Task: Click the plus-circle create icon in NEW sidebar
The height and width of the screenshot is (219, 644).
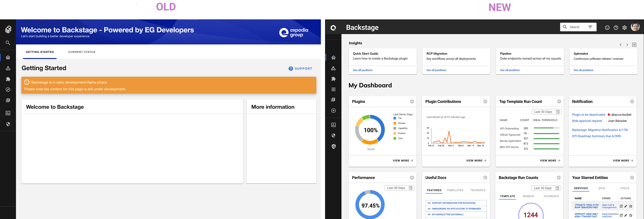Action: pyautogui.click(x=333, y=111)
